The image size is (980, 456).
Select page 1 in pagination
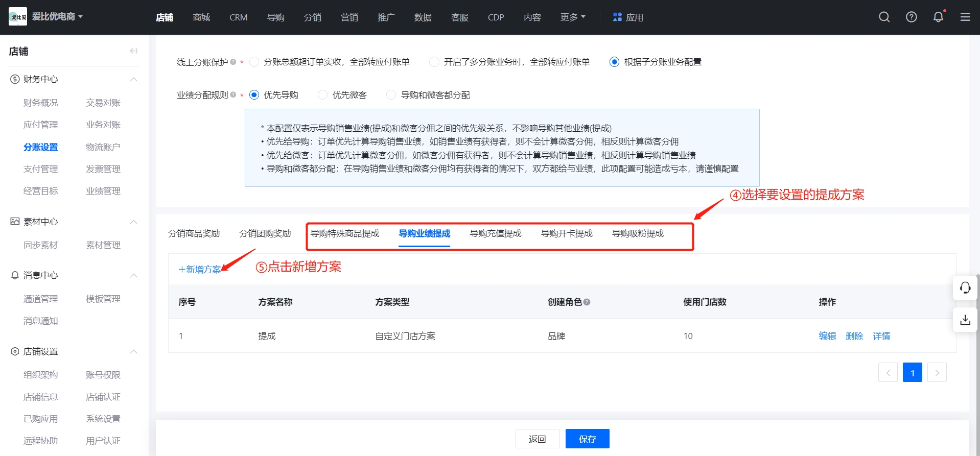click(x=913, y=372)
